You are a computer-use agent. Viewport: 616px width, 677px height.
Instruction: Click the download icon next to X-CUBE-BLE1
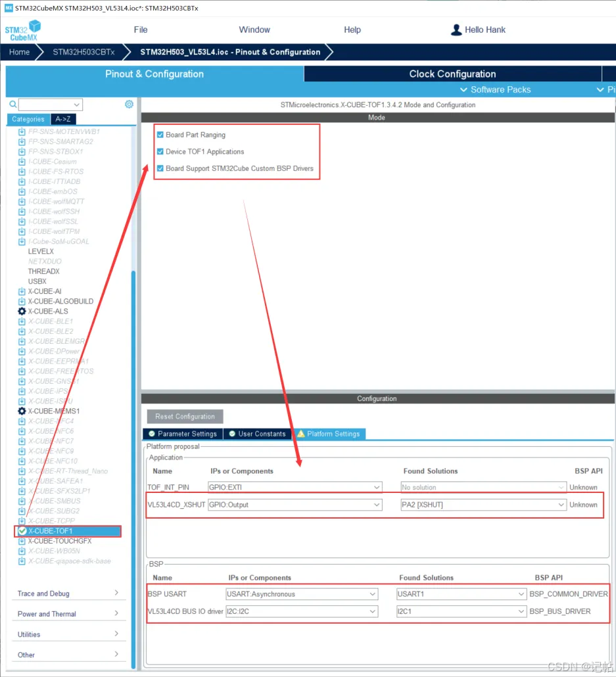(x=22, y=321)
